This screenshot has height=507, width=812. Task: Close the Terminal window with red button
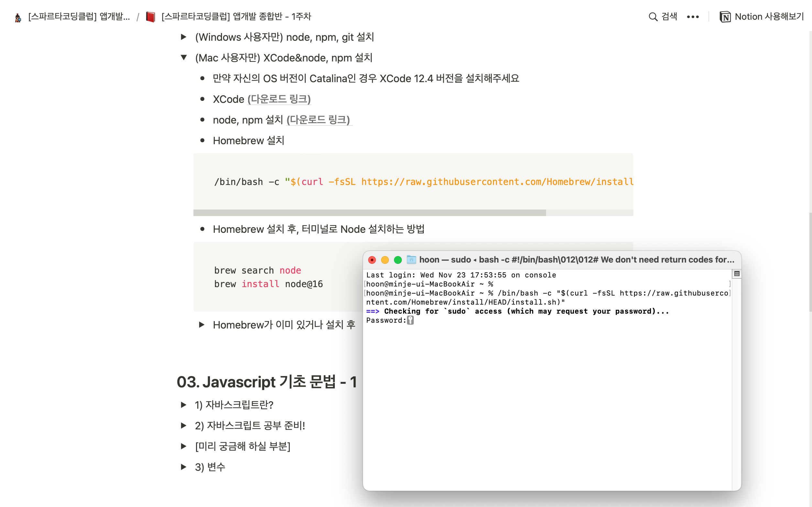coord(372,260)
